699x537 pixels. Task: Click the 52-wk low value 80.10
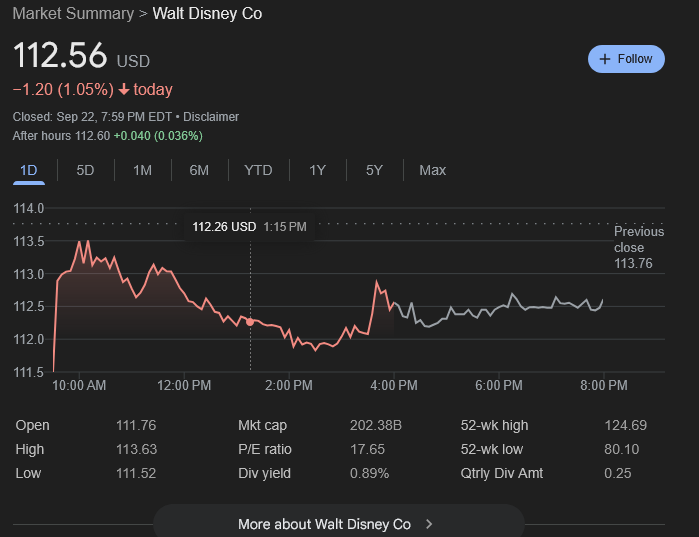tap(621, 449)
